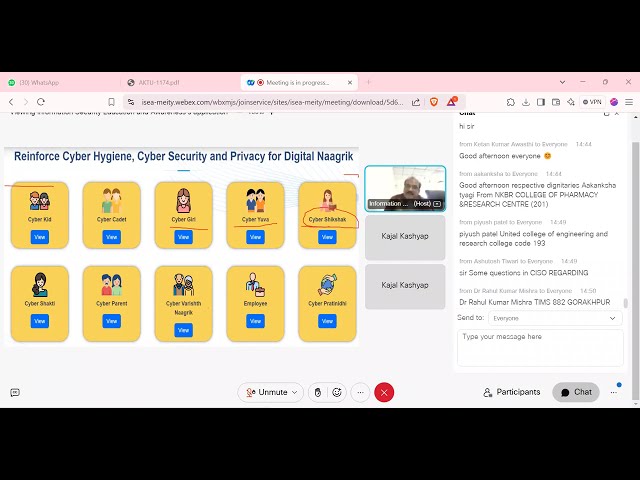Click the Cyber Pratinidhi globe icon

(327, 284)
